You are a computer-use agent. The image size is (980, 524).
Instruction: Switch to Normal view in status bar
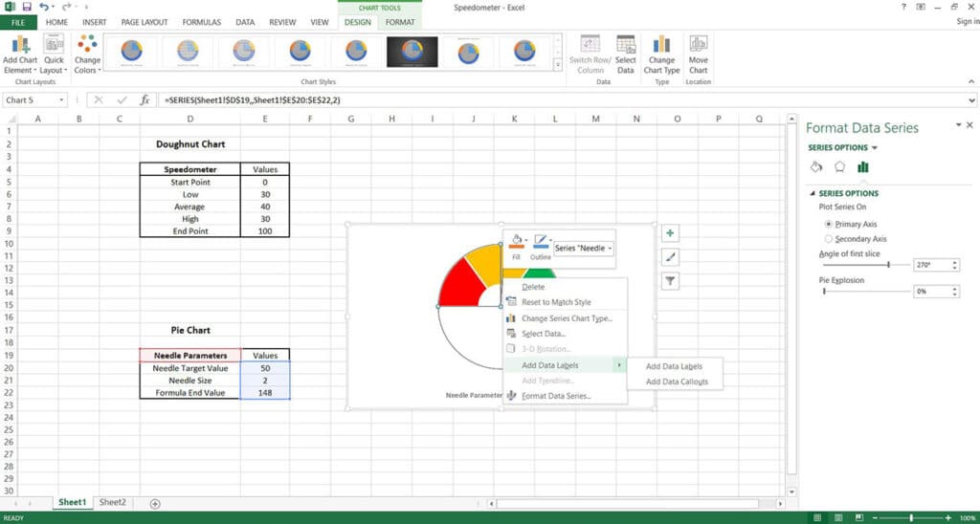(x=817, y=517)
